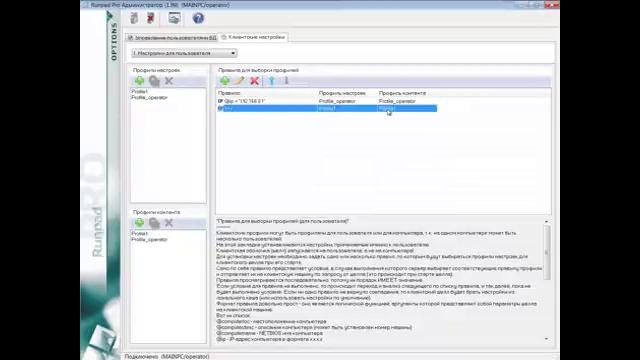Image resolution: width=640 pixels, height=360 pixels.
Task: Select Profile1 in content profiles list
Action: (140, 233)
